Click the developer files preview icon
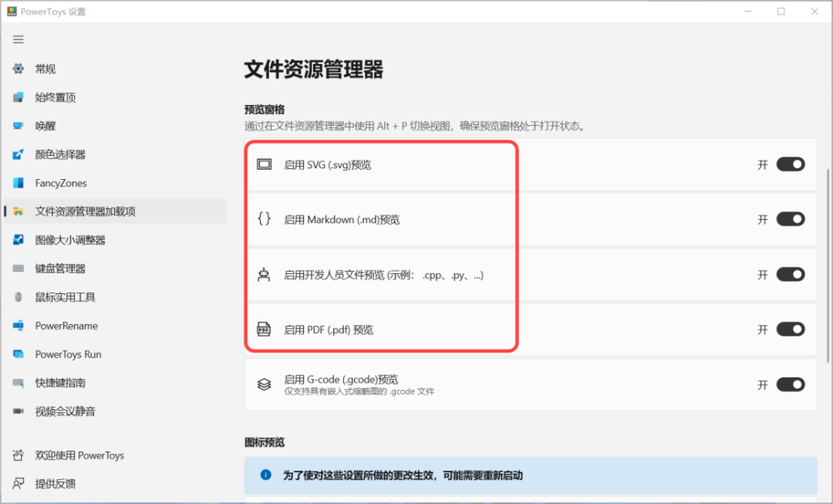The height and width of the screenshot is (504, 833). (264, 275)
